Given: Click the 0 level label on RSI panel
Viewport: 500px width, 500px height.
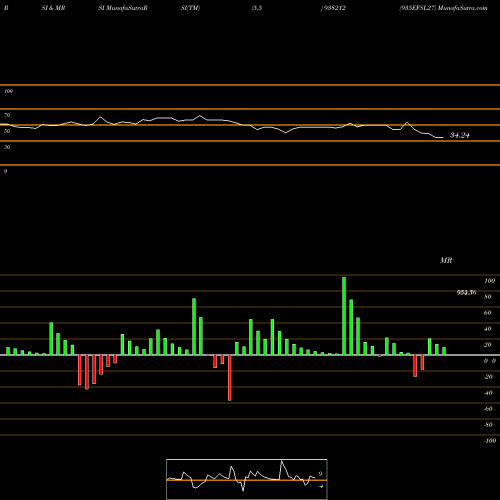Looking at the screenshot, I should click(5, 171).
